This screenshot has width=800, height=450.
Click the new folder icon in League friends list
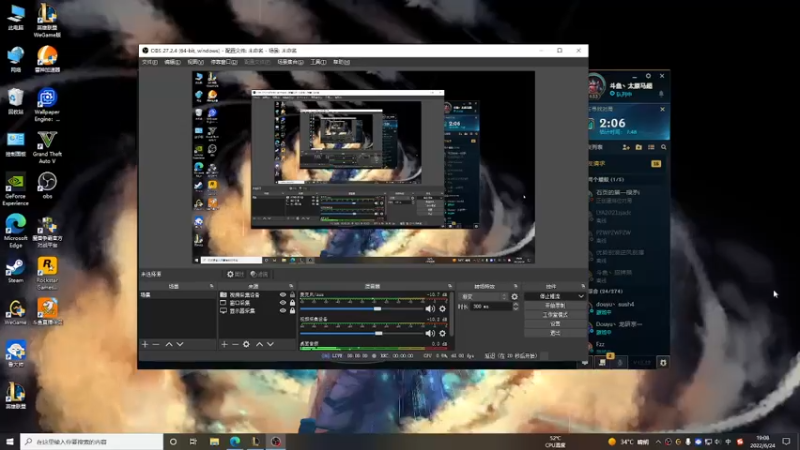tap(639, 147)
